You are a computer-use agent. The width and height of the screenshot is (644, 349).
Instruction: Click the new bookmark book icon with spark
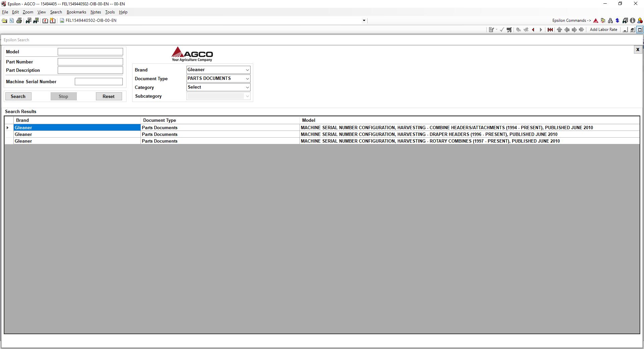(53, 20)
